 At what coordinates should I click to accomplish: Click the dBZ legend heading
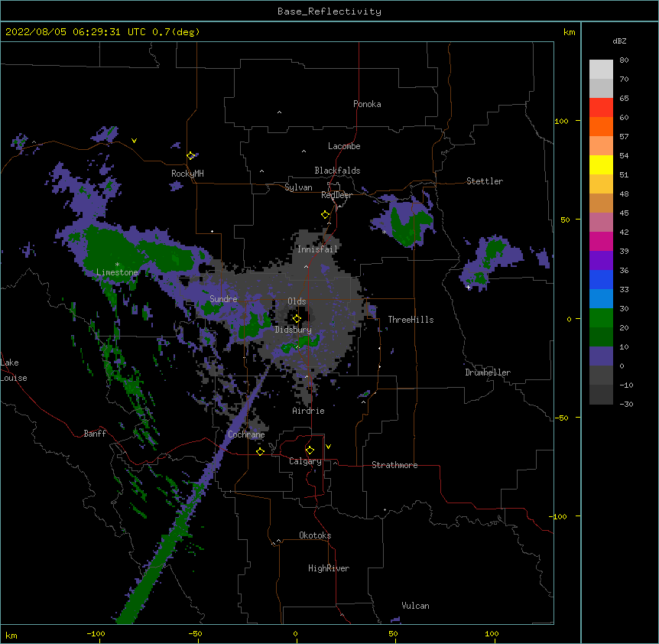[619, 41]
